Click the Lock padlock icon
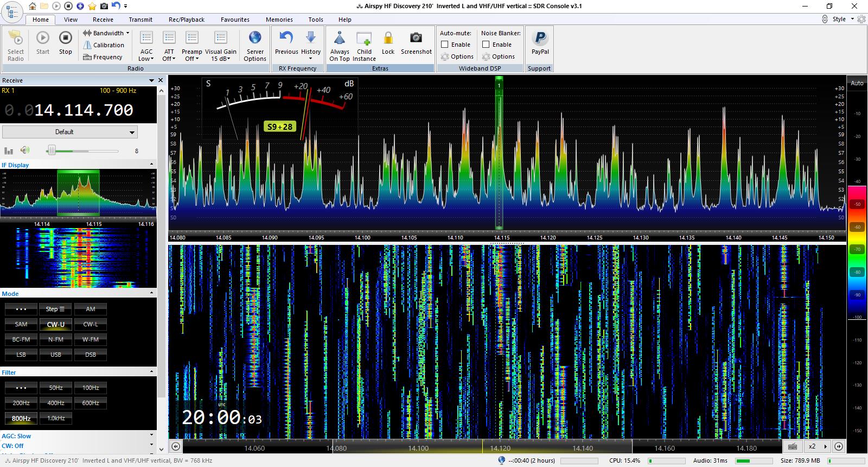 (388, 38)
